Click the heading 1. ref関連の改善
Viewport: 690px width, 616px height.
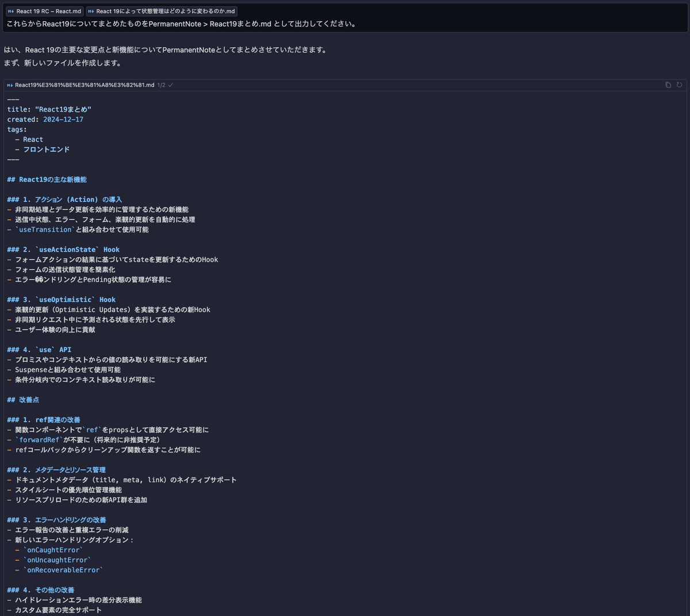pos(44,420)
